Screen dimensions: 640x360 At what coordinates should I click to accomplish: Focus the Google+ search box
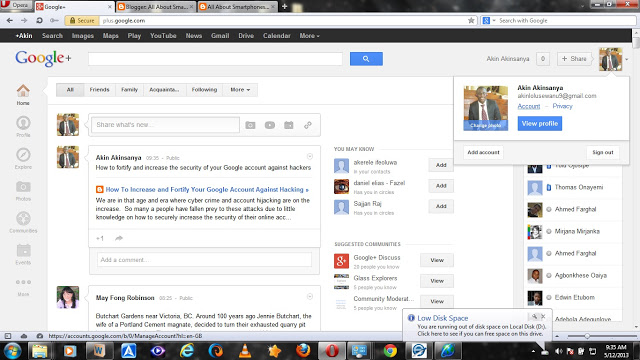[215, 59]
